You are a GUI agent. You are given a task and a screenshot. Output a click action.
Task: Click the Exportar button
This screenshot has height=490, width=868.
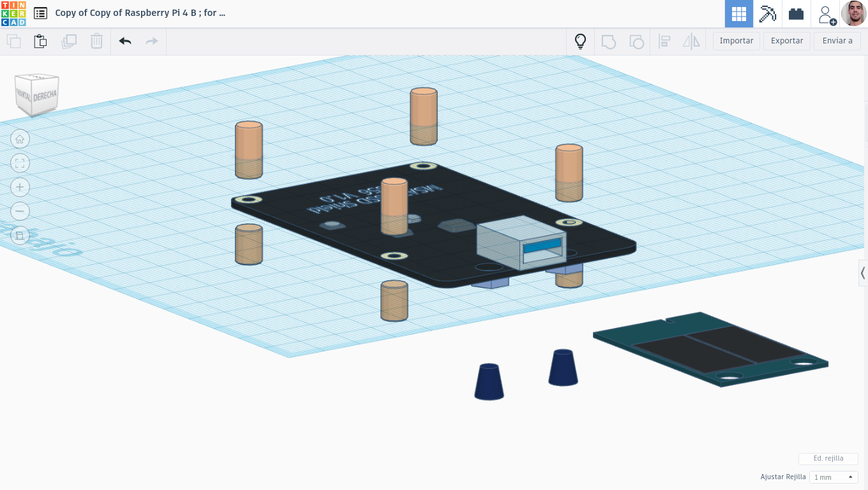(x=787, y=41)
